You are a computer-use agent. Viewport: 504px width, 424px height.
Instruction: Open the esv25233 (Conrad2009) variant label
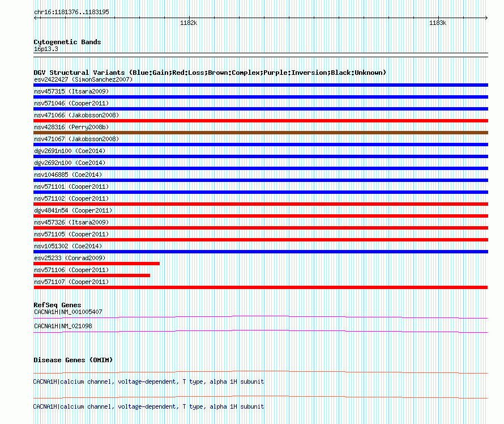click(70, 258)
